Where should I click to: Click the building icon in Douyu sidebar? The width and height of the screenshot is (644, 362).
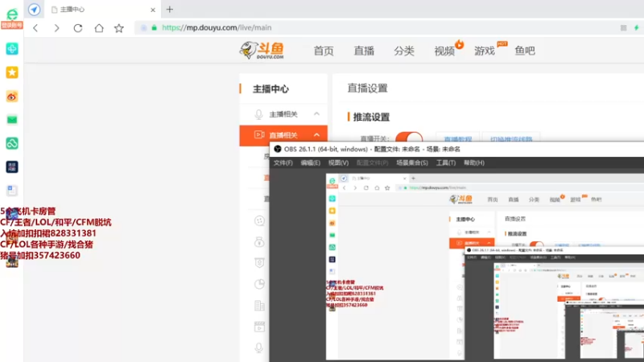(x=259, y=306)
